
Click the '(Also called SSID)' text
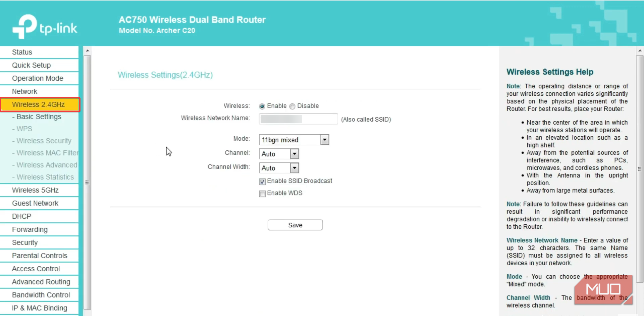pyautogui.click(x=366, y=120)
